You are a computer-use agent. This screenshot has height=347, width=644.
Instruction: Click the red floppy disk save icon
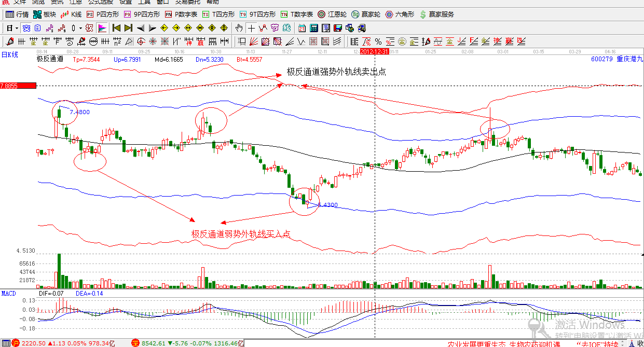(x=338, y=27)
